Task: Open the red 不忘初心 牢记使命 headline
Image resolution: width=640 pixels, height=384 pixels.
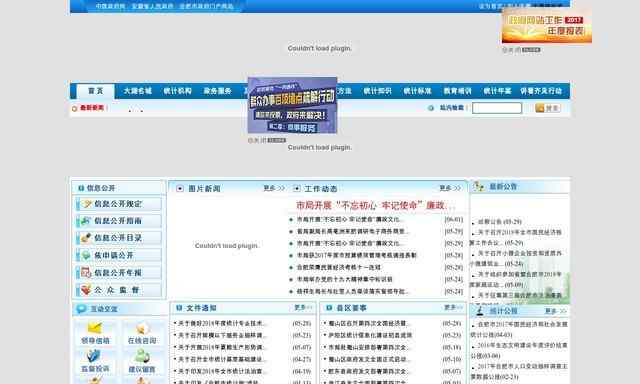Action: click(x=375, y=205)
